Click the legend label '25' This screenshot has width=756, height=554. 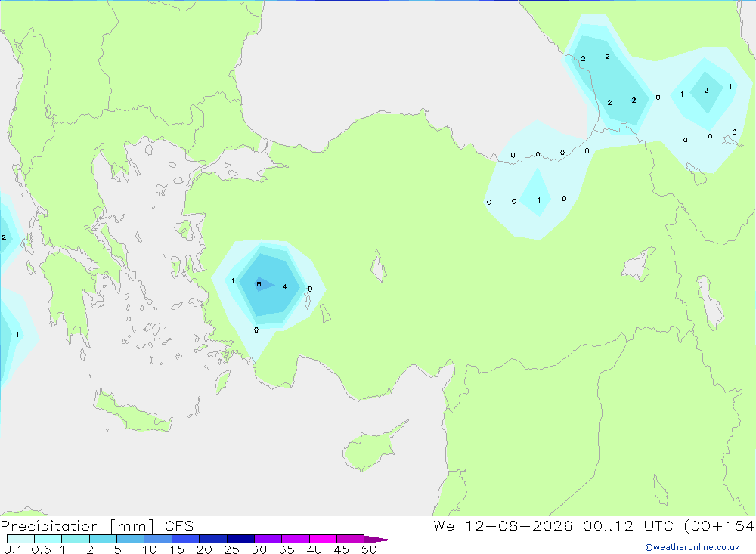coord(232,549)
